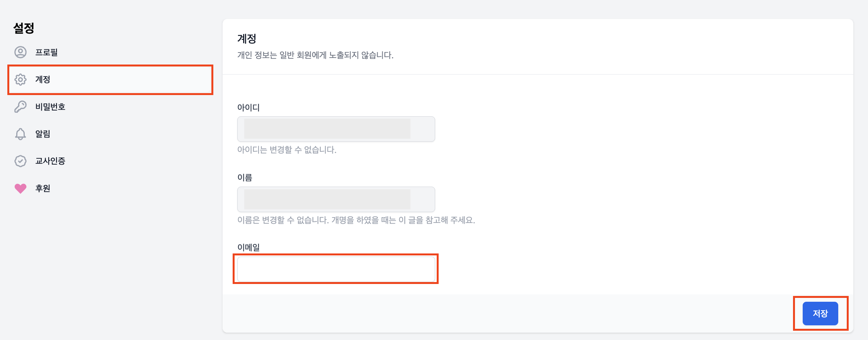This screenshot has width=868, height=340.
Task: Open the 프로필 settings menu item
Action: click(x=46, y=52)
